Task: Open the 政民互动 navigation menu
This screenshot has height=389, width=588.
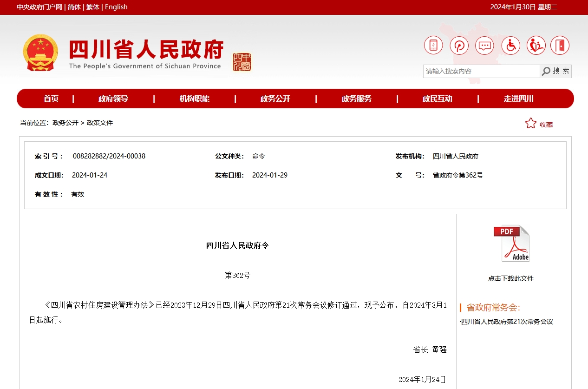Action: coord(437,99)
